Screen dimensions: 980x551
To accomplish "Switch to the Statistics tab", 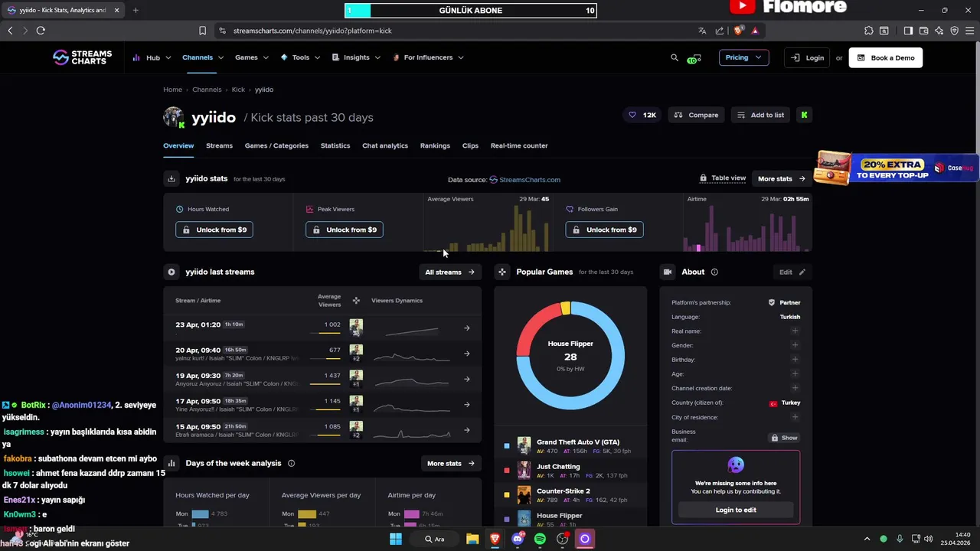I will [x=335, y=145].
